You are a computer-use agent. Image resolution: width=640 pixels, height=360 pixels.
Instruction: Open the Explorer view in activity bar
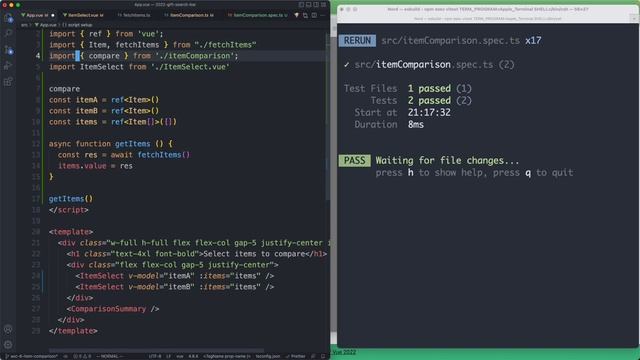tap(8, 18)
